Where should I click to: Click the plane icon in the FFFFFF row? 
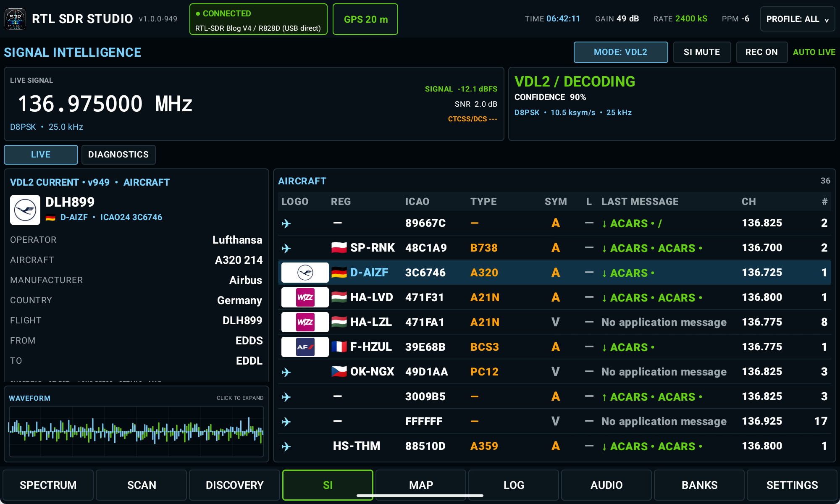click(x=286, y=422)
